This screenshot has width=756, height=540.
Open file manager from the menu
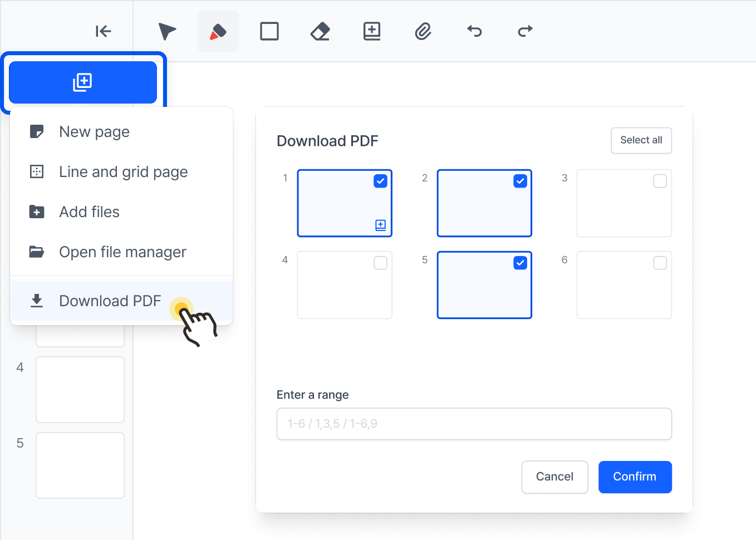click(x=121, y=252)
